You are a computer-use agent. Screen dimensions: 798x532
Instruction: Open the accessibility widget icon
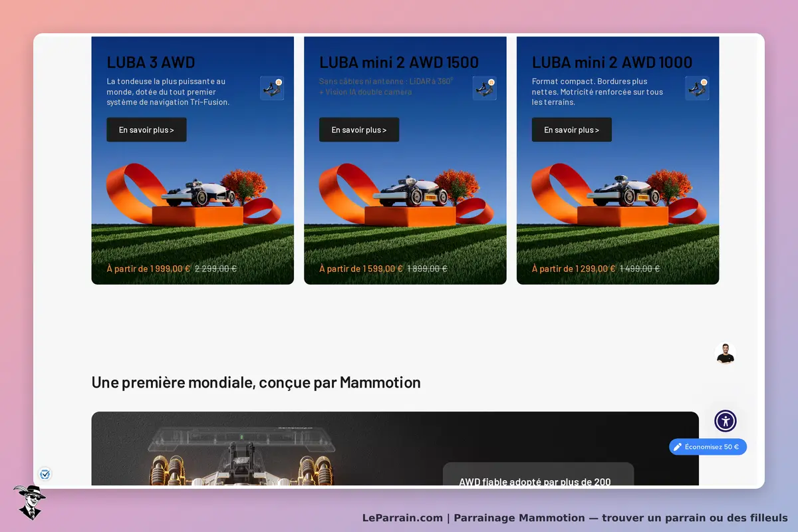726,421
